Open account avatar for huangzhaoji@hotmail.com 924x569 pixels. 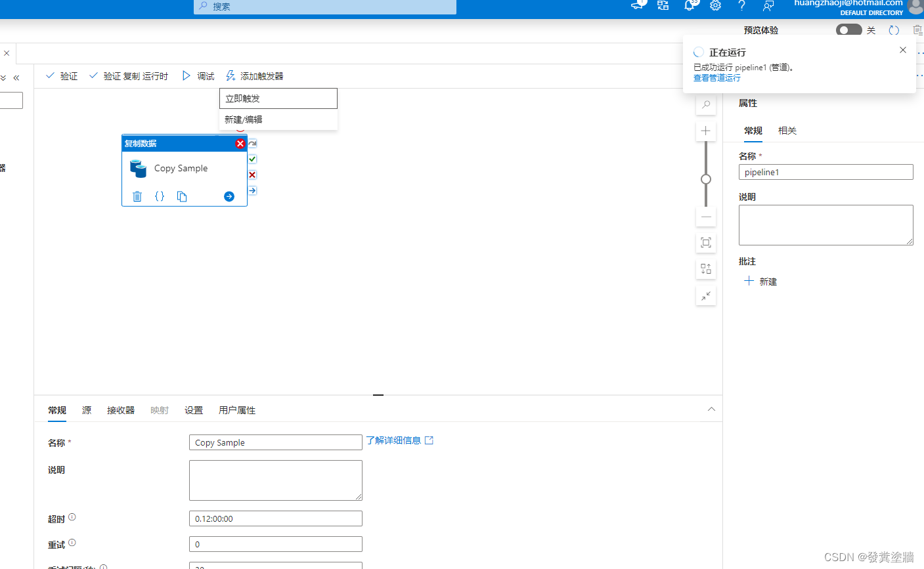(916, 7)
